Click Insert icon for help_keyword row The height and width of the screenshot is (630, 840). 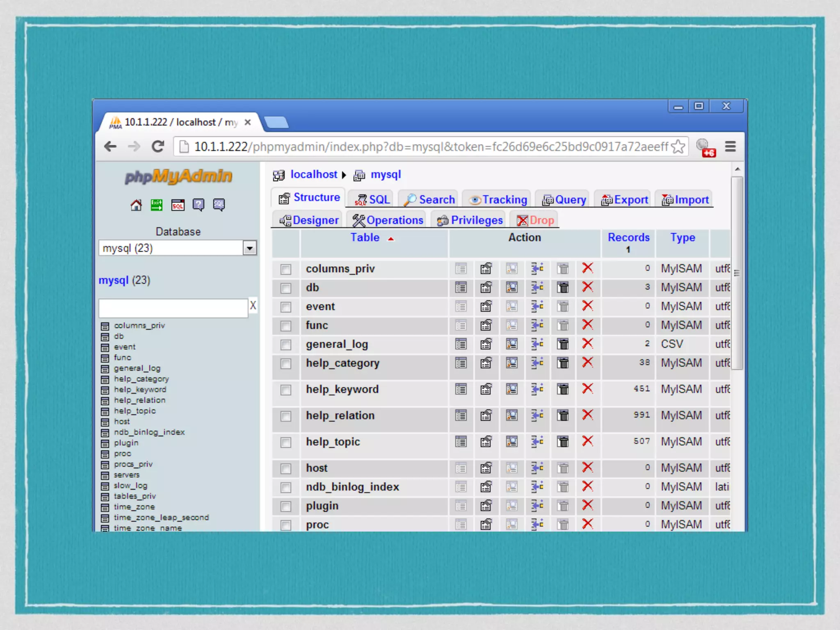click(537, 389)
